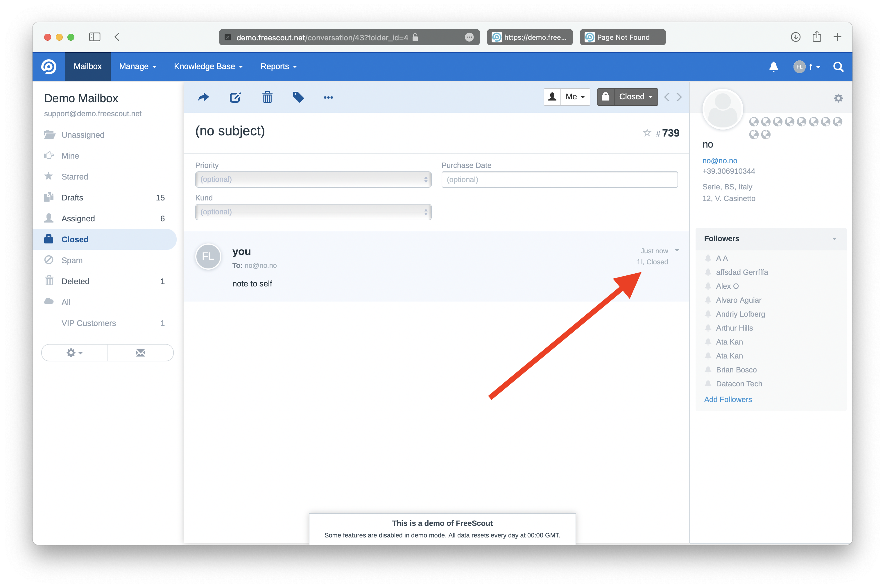Screen dimensions: 885x588
Task: Open the Drafts folder
Action: 72,198
